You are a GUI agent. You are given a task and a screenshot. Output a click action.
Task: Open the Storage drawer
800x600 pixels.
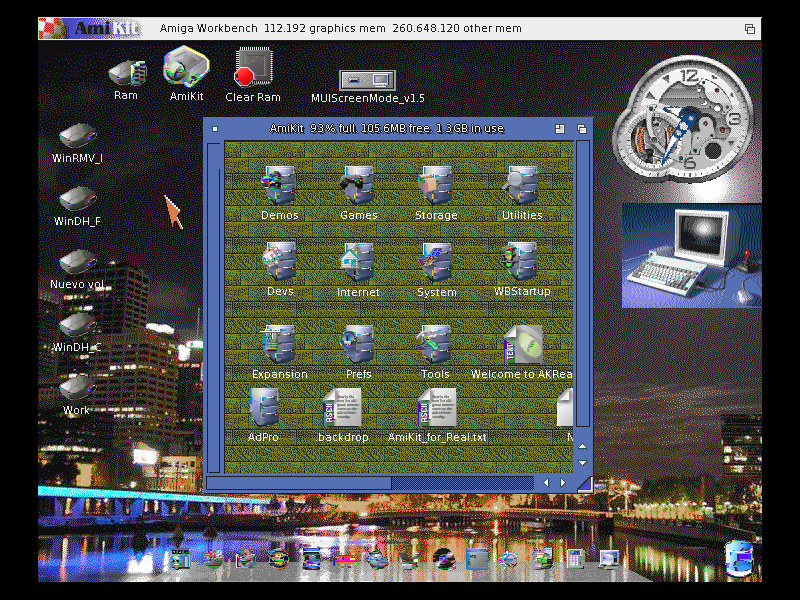click(436, 186)
